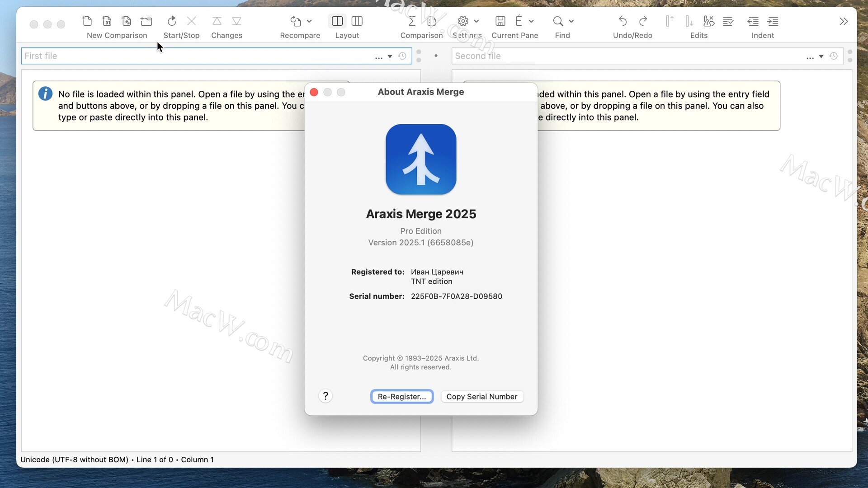Click the 'TNT edition' text
Viewport: 868px width, 488px height.
432,282
